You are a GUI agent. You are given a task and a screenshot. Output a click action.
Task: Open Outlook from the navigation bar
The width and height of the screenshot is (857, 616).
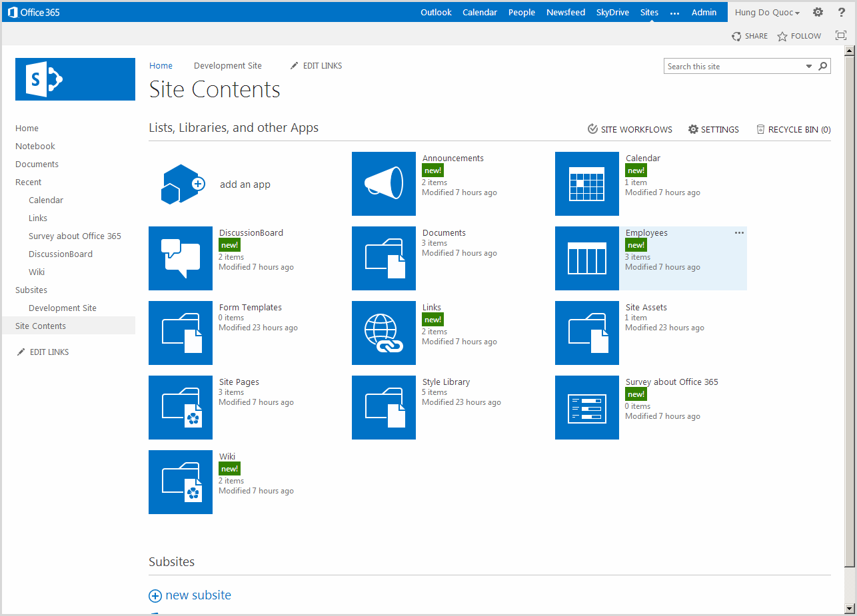(436, 11)
